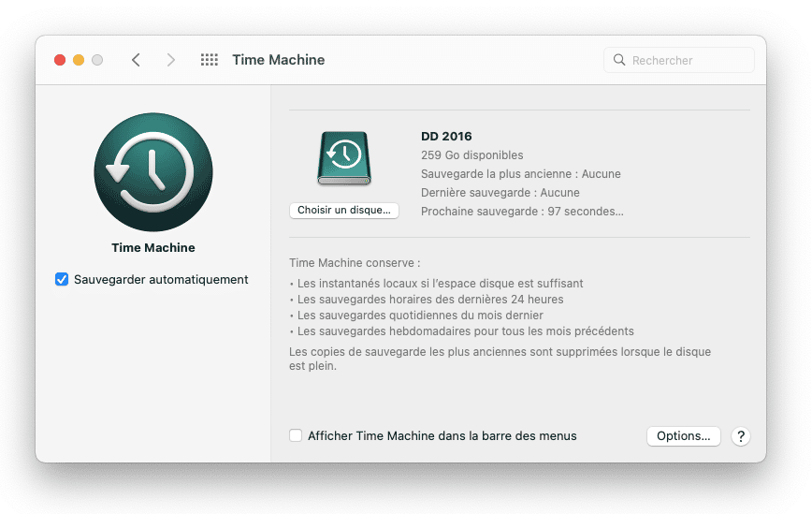
Task: Click the Time Machine window title
Action: tap(279, 60)
